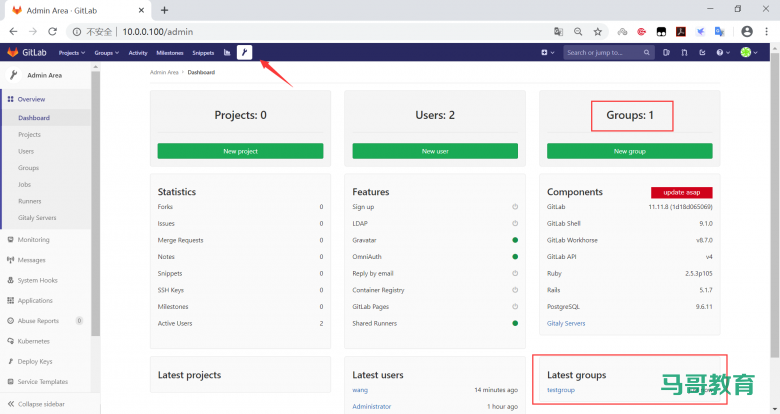Bookmark page with the star icon
Image resolution: width=780 pixels, height=414 pixels.
[597, 32]
